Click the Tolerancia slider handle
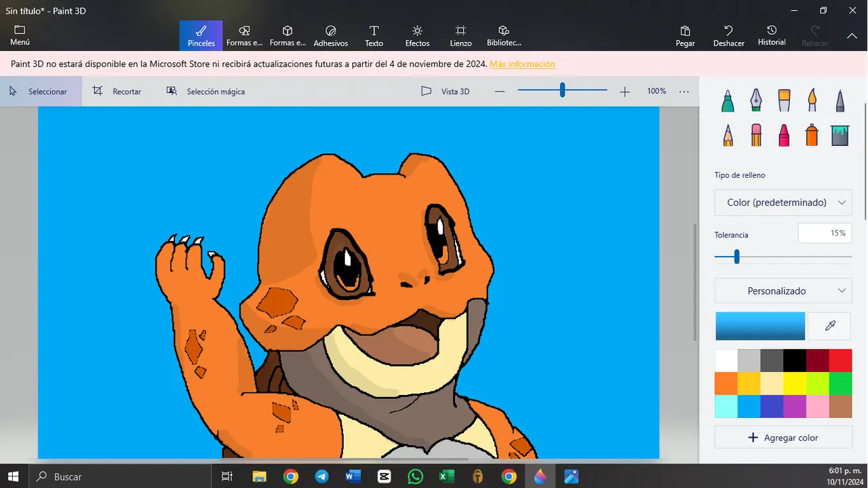This screenshot has height=488, width=868. pos(736,257)
